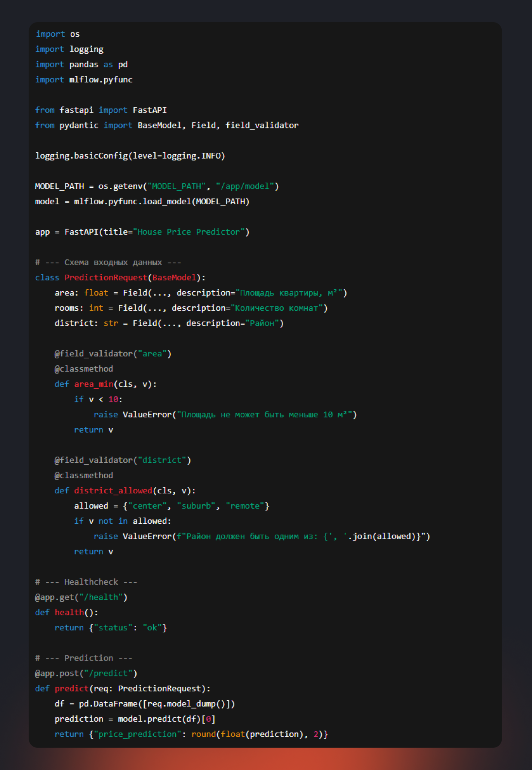The width and height of the screenshot is (532, 770).
Task: Click the 'float' type annotation of area
Action: 96,293
